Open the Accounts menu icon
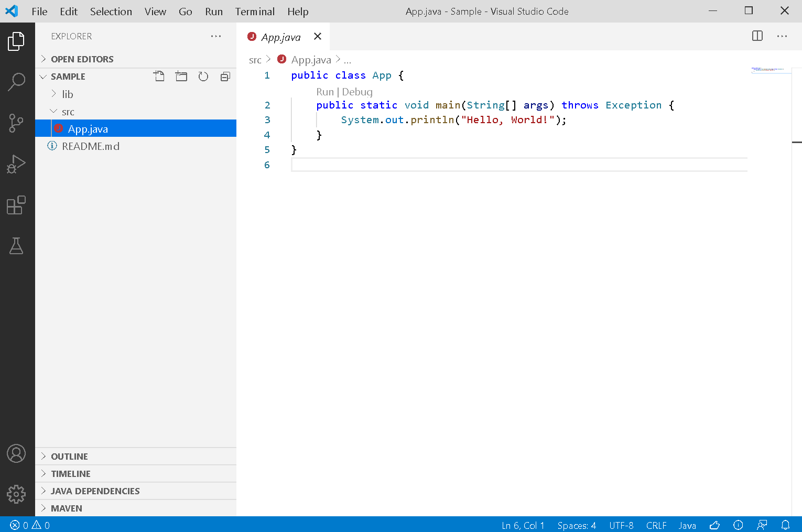The image size is (802, 532). coord(16,453)
